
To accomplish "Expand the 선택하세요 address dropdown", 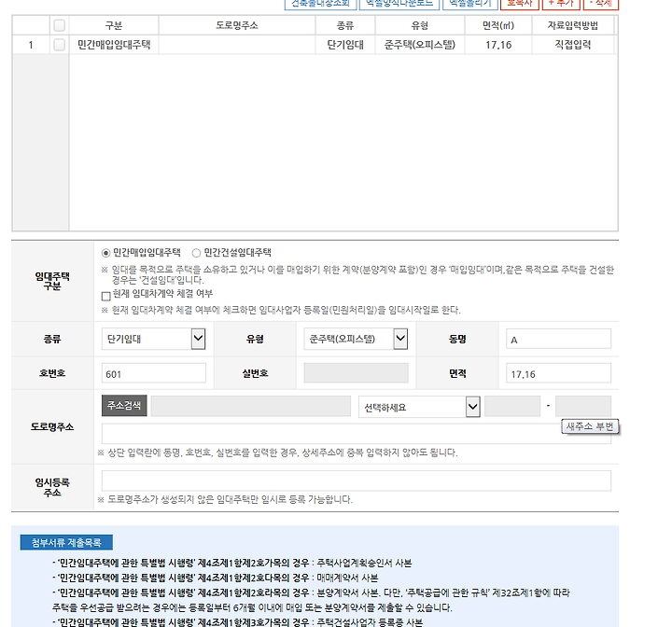I will coord(419,407).
